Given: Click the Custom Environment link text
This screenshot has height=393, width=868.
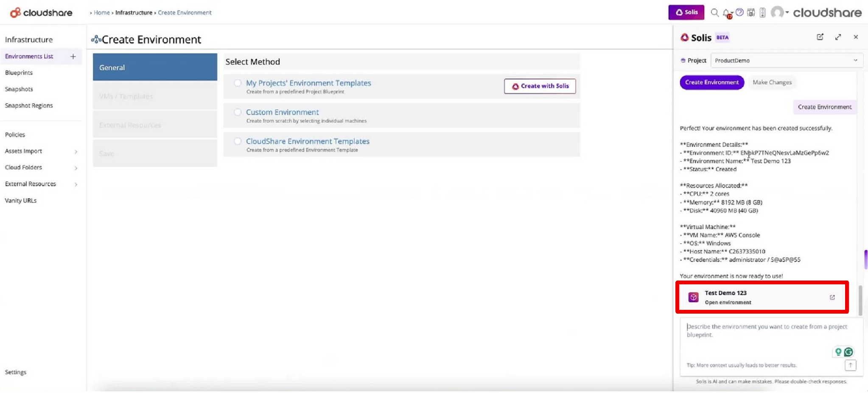Looking at the screenshot, I should click(282, 112).
